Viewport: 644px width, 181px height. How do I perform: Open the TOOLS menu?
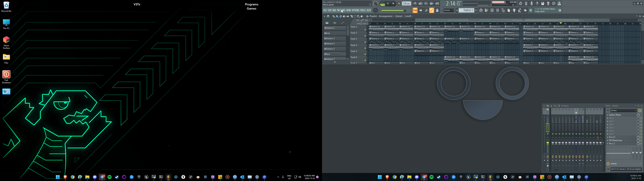click(x=363, y=10)
